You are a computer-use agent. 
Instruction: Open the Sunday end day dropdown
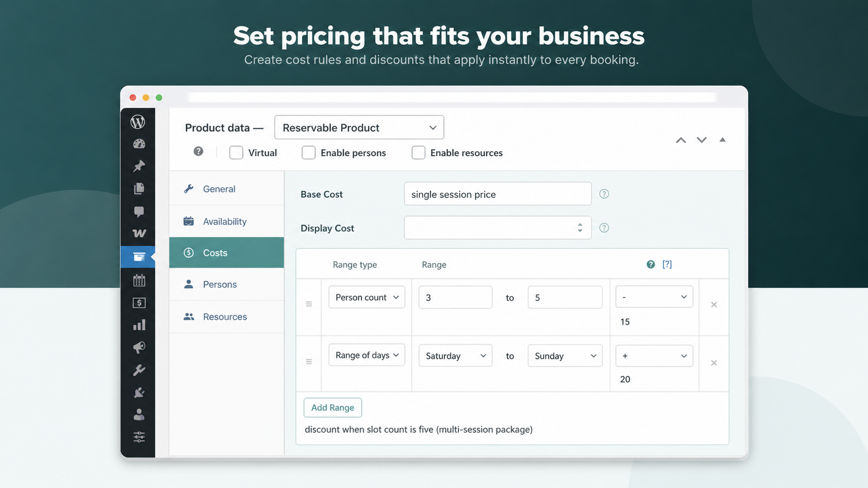pyautogui.click(x=565, y=356)
